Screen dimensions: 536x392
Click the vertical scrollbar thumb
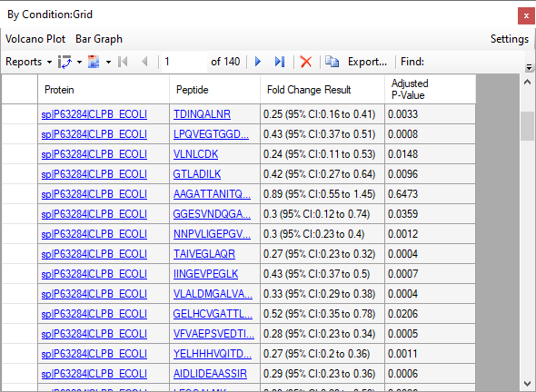tap(527, 126)
